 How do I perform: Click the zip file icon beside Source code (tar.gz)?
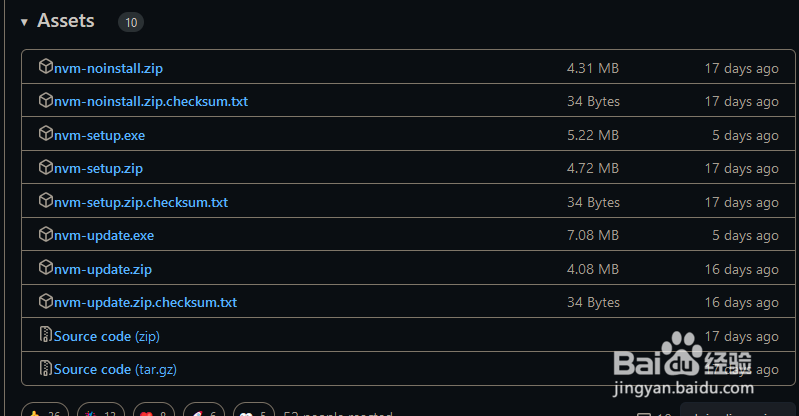tap(46, 368)
